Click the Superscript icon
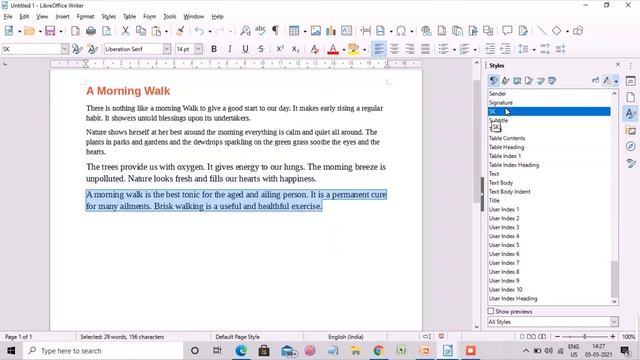This screenshot has width=640, height=360. pos(280,49)
